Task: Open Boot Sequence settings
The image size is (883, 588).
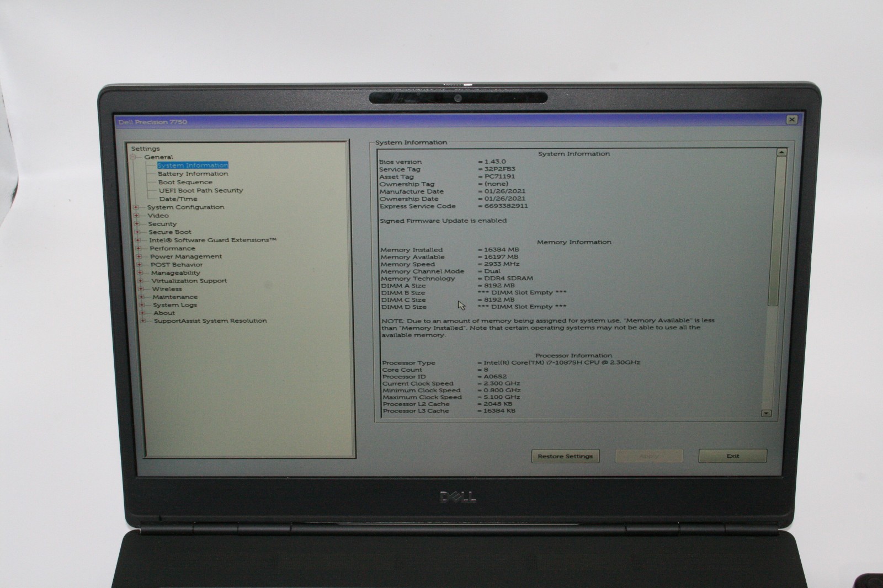Action: tap(185, 182)
